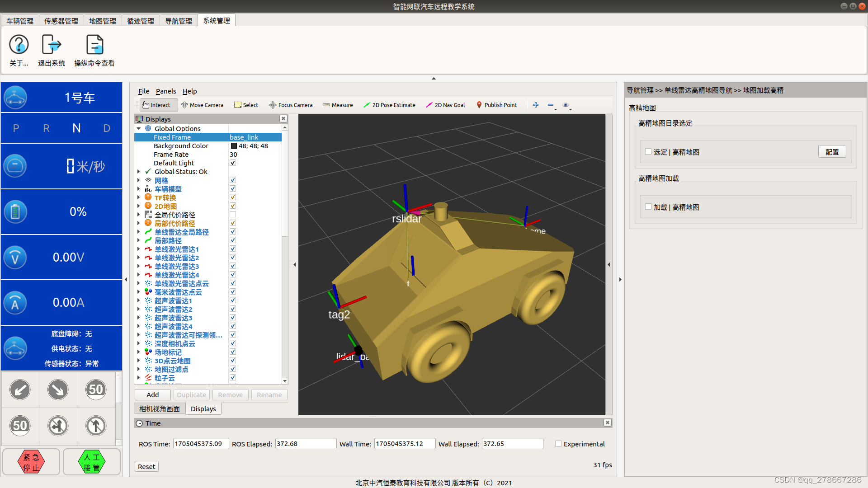Toggle visibility of 2D地图 layer
The width and height of the screenshot is (868, 488).
232,206
